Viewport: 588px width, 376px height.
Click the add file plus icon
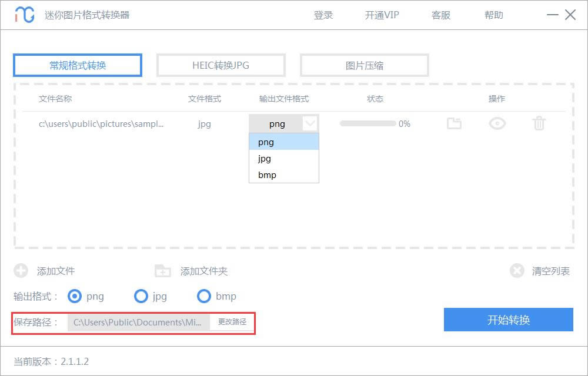tap(21, 271)
